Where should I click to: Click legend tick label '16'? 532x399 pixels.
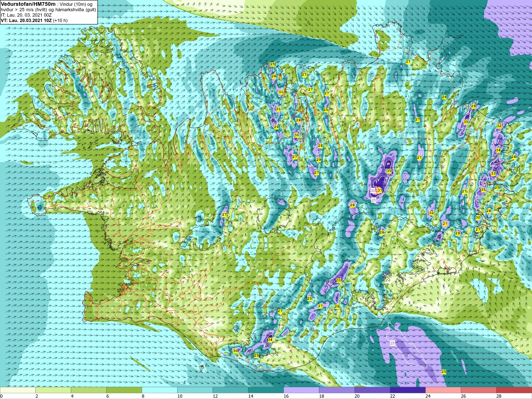(x=286, y=397)
